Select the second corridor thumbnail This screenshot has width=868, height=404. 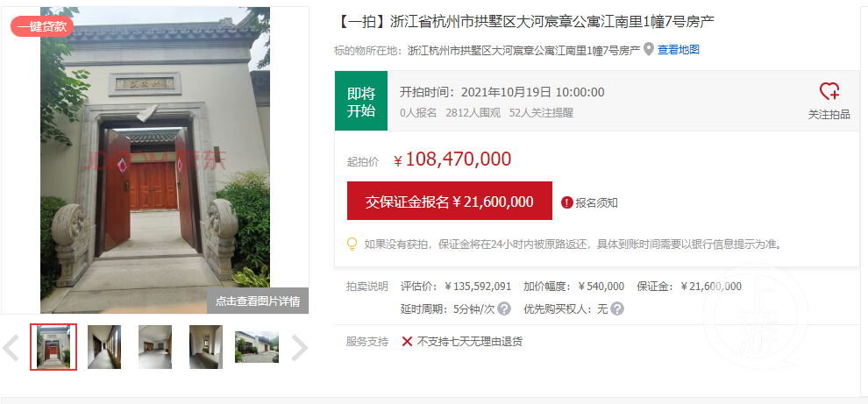pos(104,347)
